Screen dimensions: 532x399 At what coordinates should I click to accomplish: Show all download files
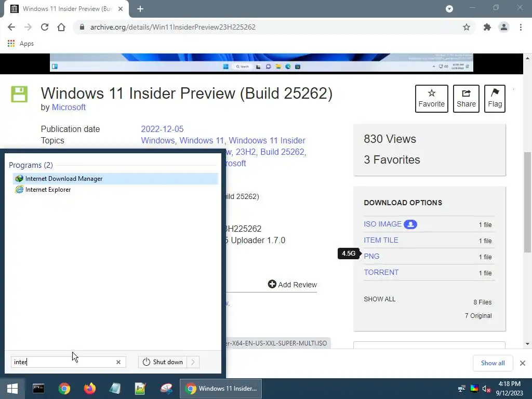[x=380, y=299]
